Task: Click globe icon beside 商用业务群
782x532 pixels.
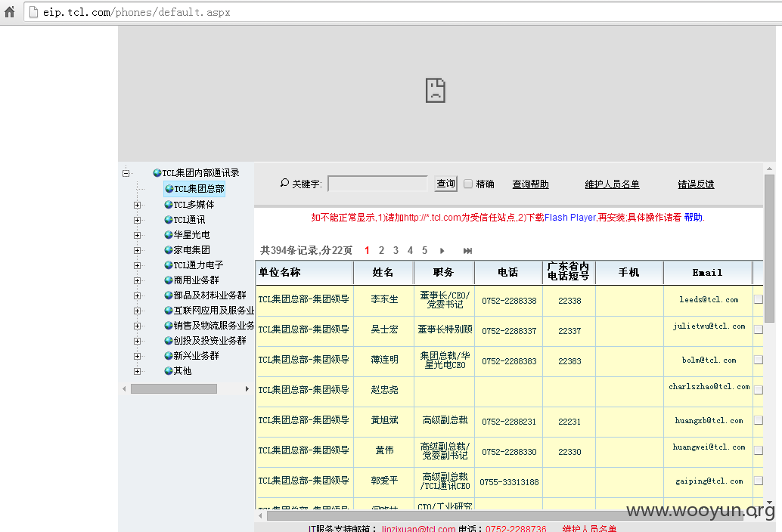Action: (x=169, y=280)
